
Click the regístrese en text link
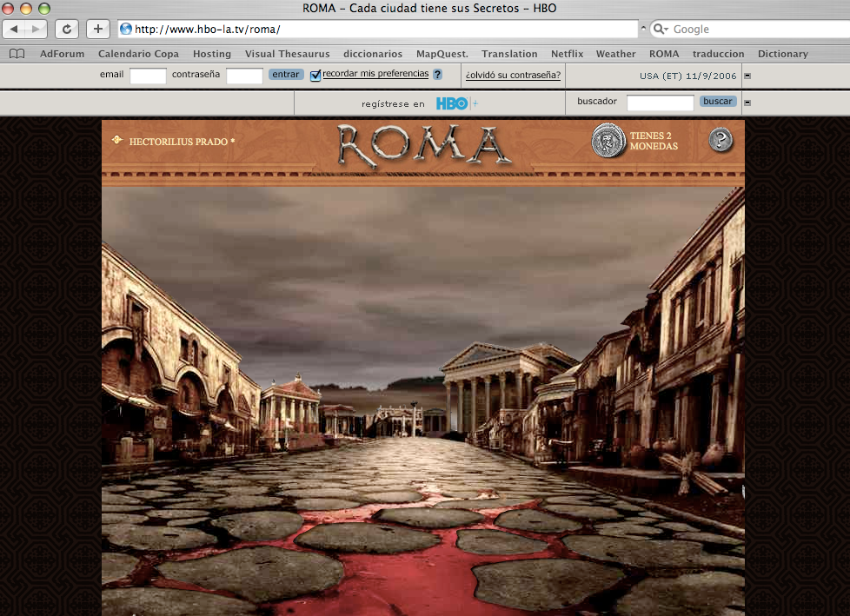pyautogui.click(x=393, y=104)
